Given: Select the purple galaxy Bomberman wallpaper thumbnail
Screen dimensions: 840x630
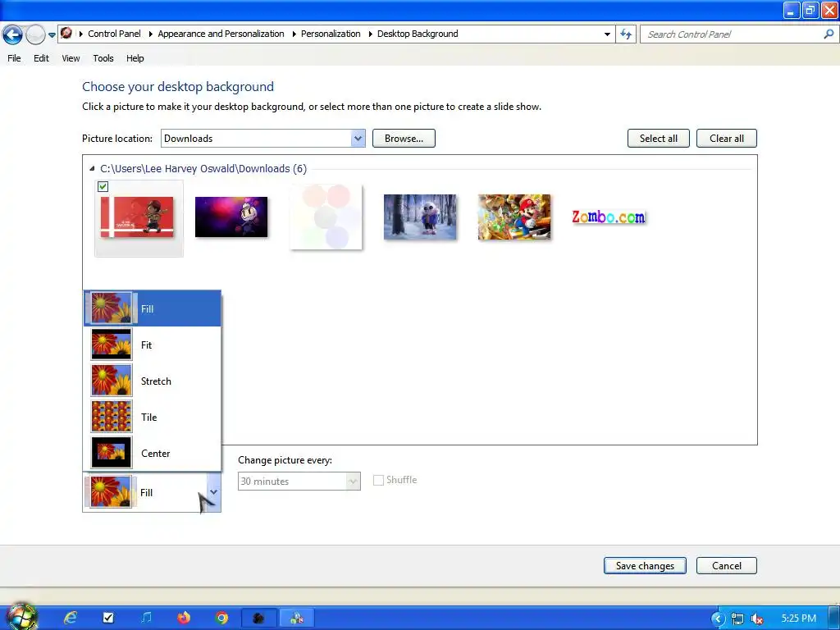Looking at the screenshot, I should coord(231,217).
